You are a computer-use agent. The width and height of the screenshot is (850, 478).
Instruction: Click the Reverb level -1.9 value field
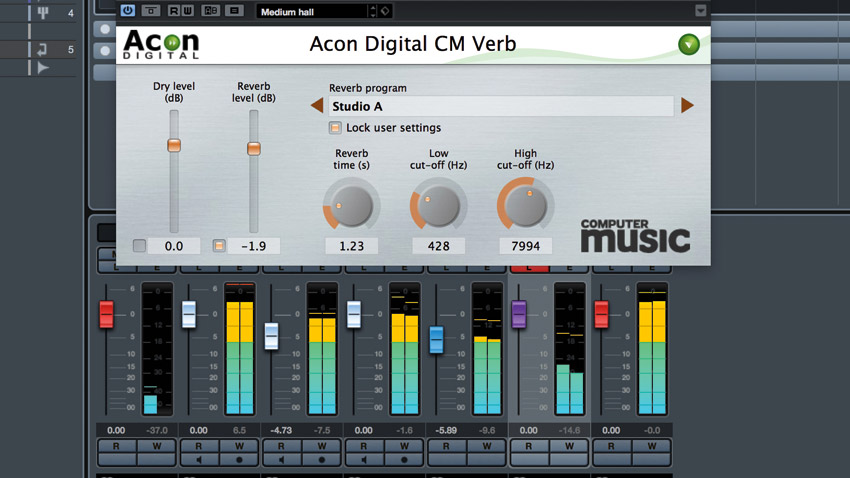[254, 246]
